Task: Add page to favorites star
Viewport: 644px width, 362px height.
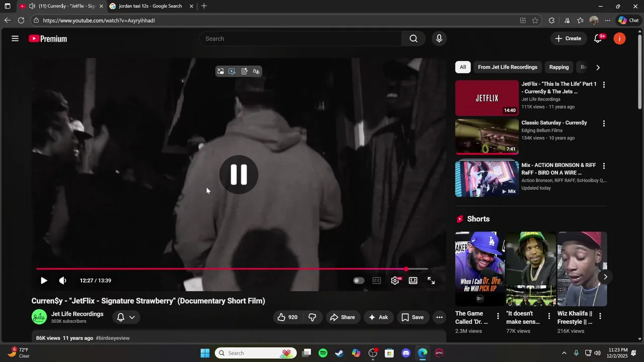Action: point(535,21)
